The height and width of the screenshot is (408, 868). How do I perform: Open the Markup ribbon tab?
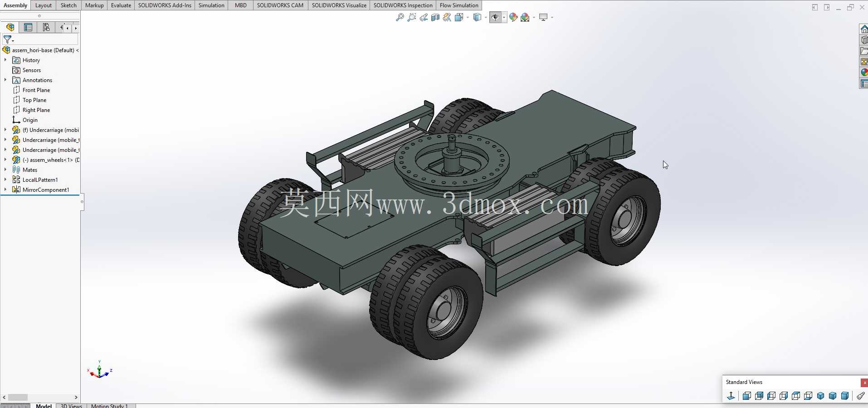(94, 5)
